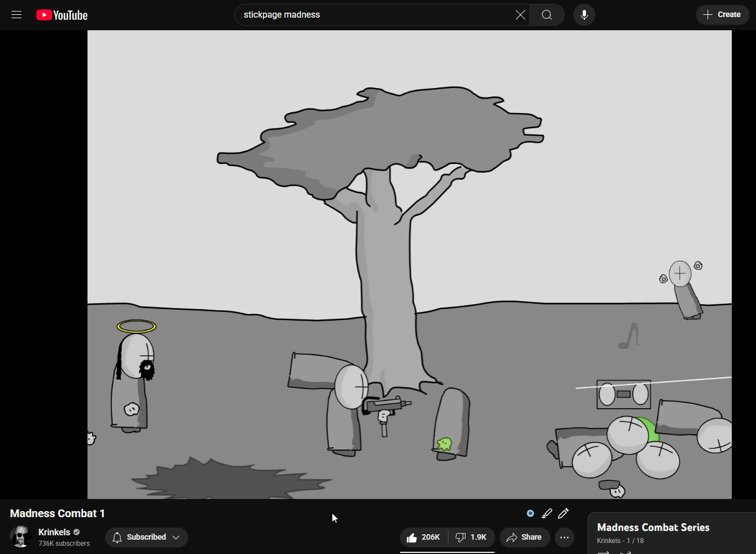Expand the Subscribed dropdown chevron

coord(176,537)
